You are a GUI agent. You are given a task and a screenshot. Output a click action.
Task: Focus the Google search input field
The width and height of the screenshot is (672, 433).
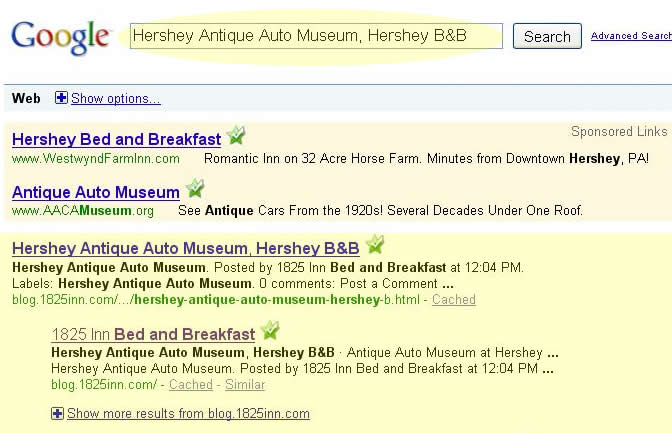pos(316,36)
